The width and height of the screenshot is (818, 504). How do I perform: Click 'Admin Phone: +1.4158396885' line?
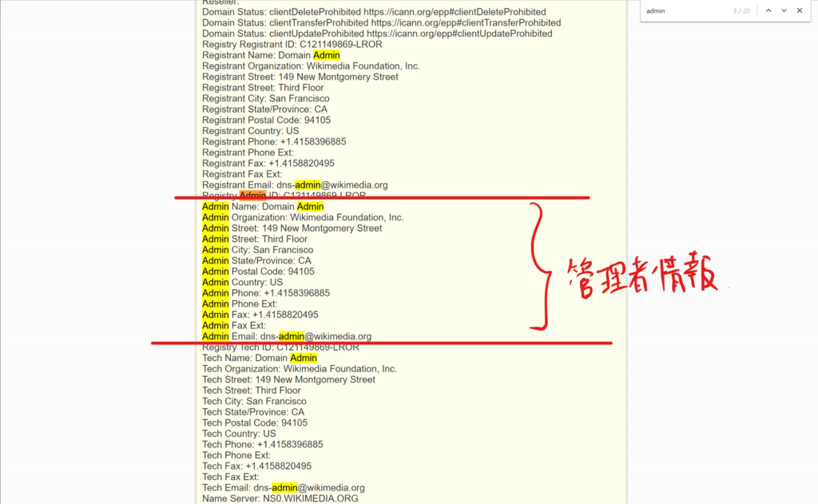pos(266,293)
